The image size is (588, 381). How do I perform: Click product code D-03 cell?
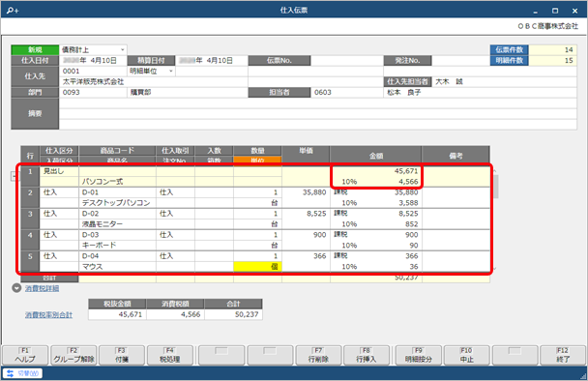117,235
